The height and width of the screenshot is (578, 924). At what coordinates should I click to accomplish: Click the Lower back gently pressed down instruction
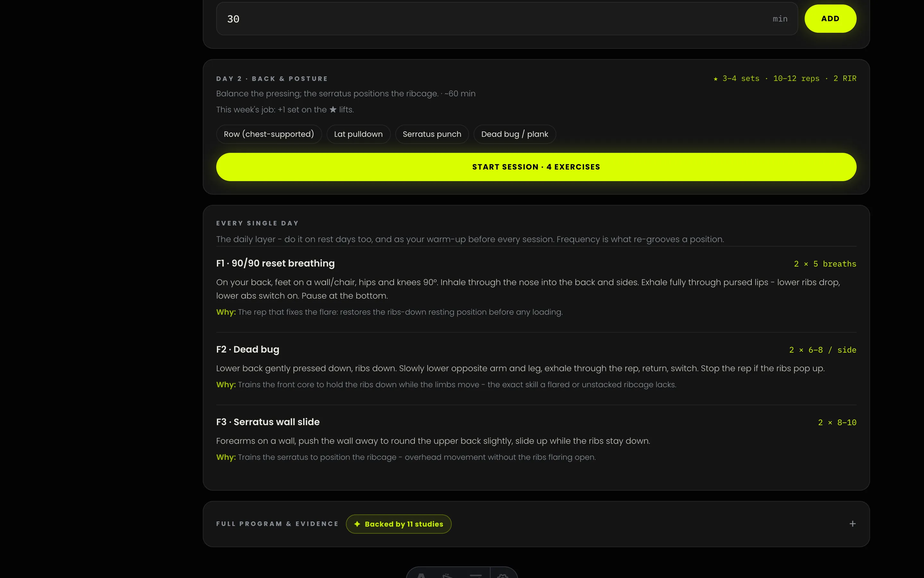click(520, 369)
